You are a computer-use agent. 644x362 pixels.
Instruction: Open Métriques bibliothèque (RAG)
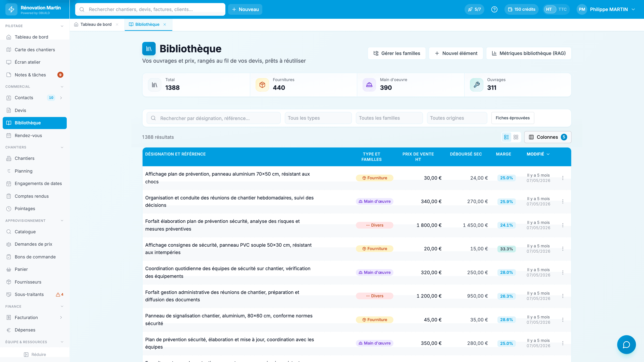[528, 53]
